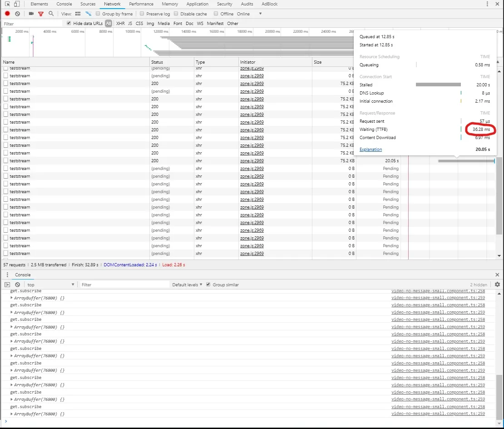Screen dimensions: 504x429
Task: Click the console prompt input line
Action: (x=251, y=421)
